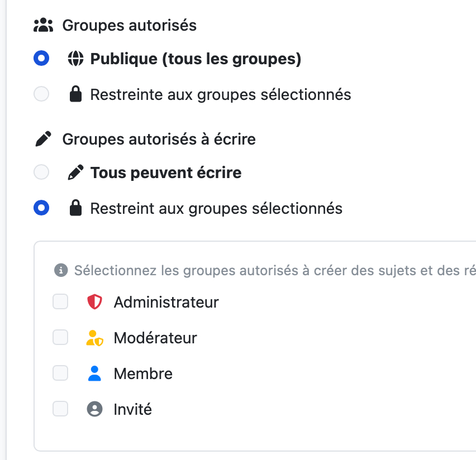476x460 pixels.
Task: Click the info icon before Sélectionnez les groupes
Action: click(61, 271)
